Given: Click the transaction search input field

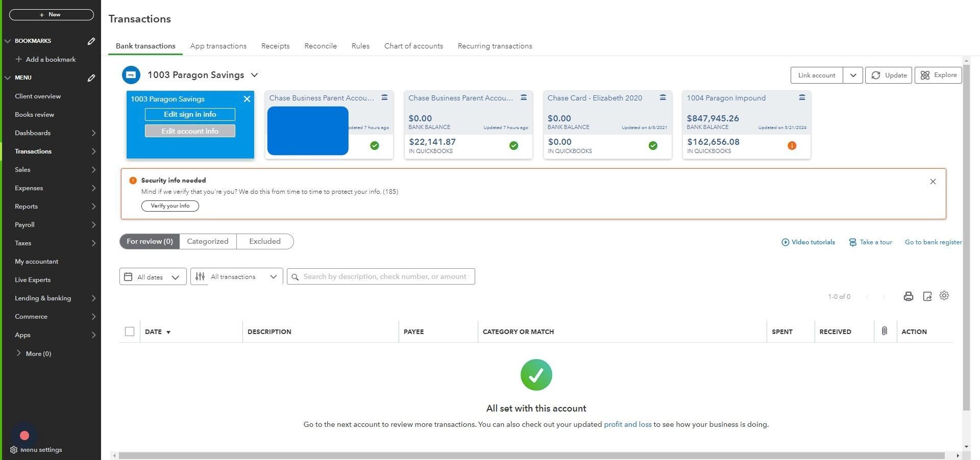Looking at the screenshot, I should click(x=381, y=276).
